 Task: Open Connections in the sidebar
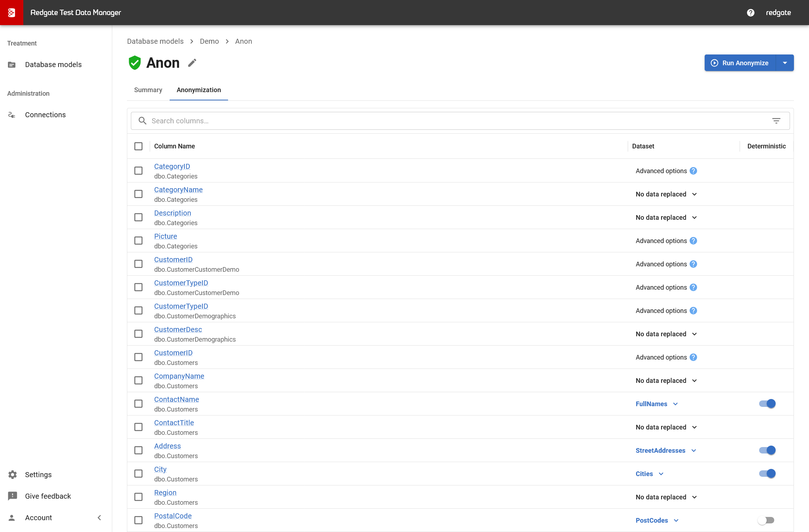point(45,115)
